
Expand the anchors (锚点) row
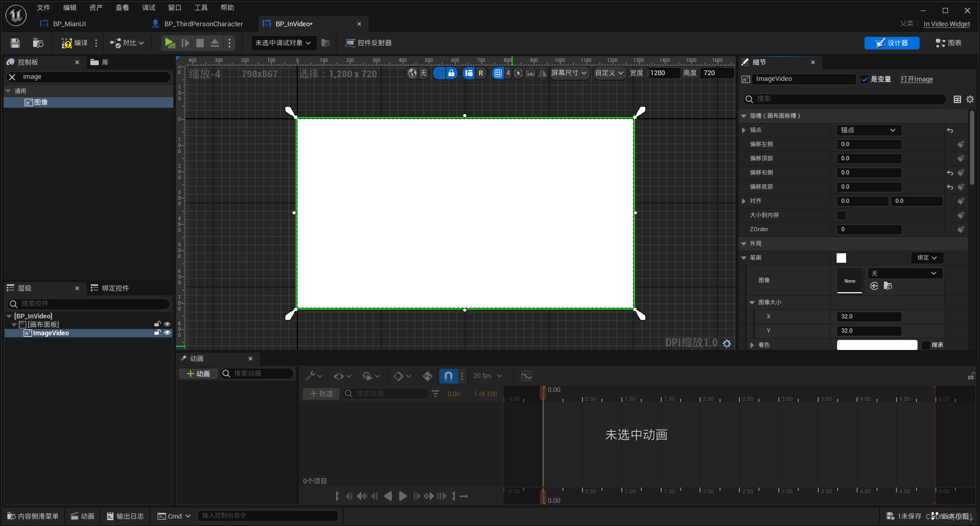pyautogui.click(x=744, y=130)
